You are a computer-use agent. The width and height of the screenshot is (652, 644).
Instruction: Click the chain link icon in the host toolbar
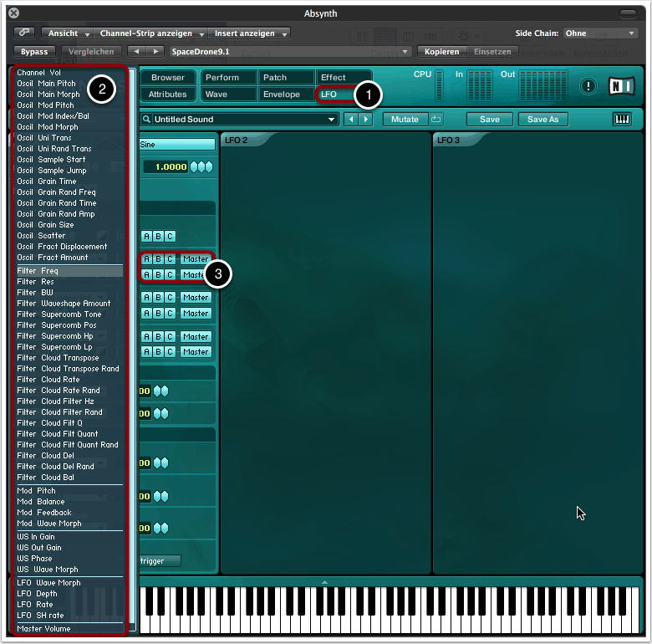pyautogui.click(x=25, y=33)
